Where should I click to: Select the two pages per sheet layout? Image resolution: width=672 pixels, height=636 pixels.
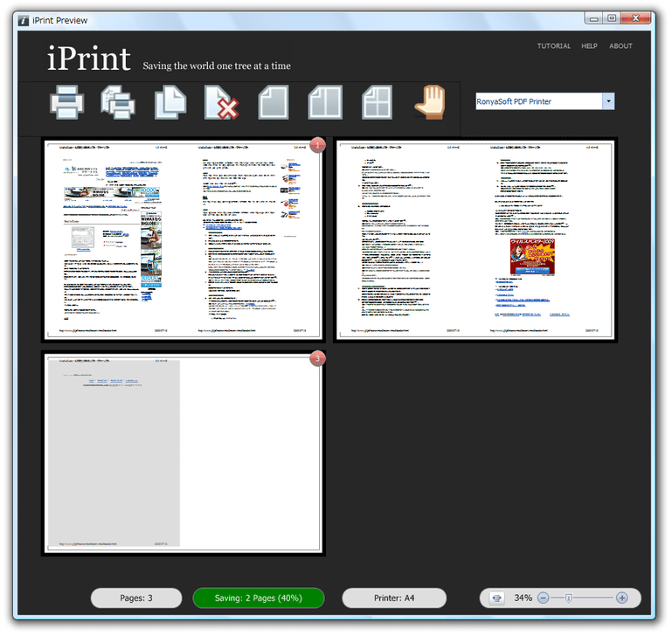pyautogui.click(x=325, y=102)
